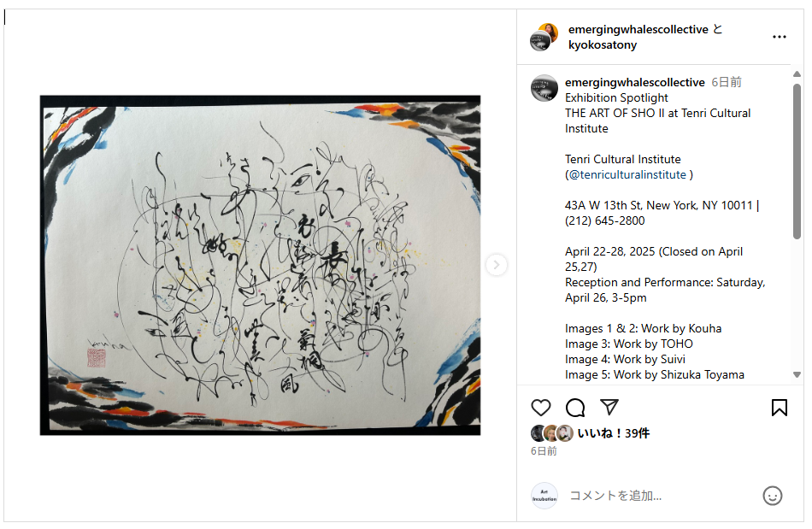Click emergingwhalescollective avatar beside the caption
This screenshot has width=812, height=529.
pyautogui.click(x=544, y=88)
